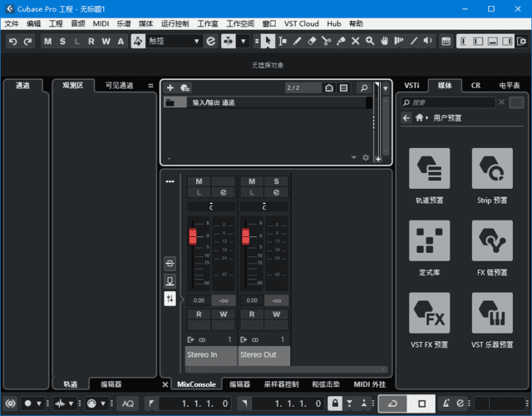Open the FX Chain Presets tile
The height and width of the screenshot is (416, 532).
[x=492, y=240]
